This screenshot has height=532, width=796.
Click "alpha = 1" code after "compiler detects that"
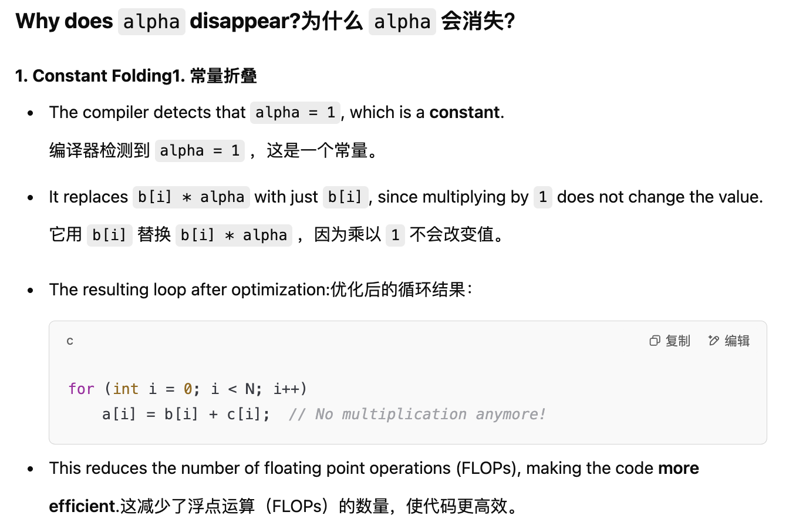click(x=295, y=112)
